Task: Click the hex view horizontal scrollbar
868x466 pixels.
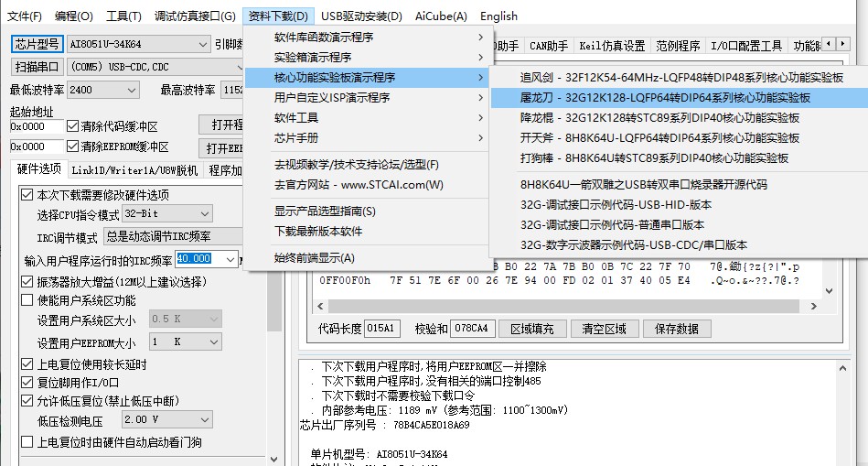Action: click(x=567, y=306)
